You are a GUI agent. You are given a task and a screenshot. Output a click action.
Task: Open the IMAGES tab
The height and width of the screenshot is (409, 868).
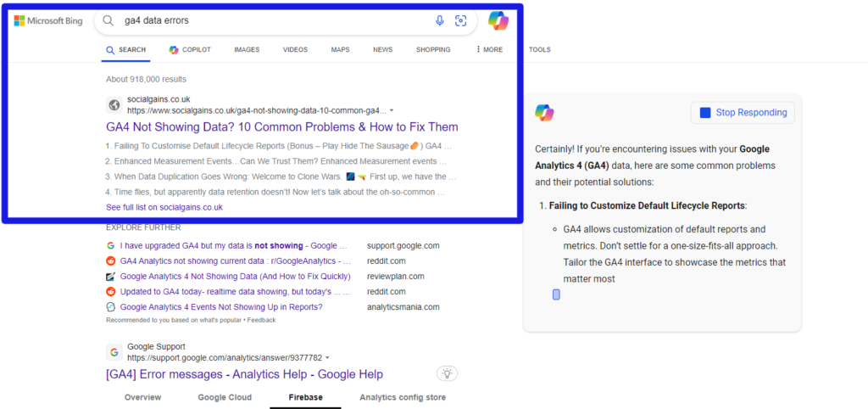coord(247,49)
